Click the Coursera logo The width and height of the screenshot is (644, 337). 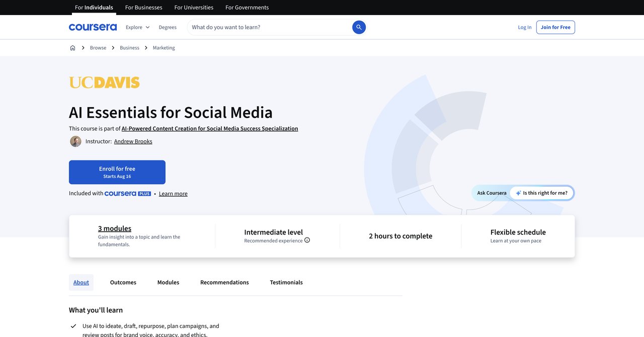[93, 27]
